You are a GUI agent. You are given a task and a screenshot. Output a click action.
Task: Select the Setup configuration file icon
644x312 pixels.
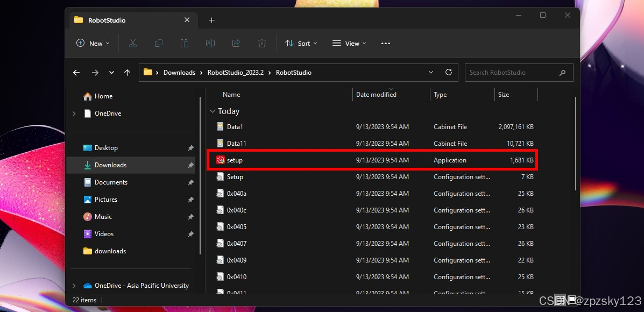pyautogui.click(x=221, y=176)
